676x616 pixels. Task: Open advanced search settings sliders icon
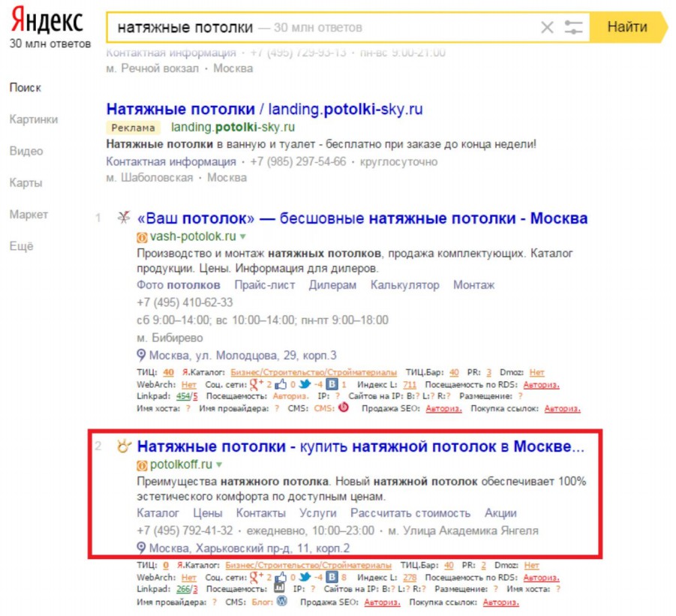pyautogui.click(x=573, y=28)
